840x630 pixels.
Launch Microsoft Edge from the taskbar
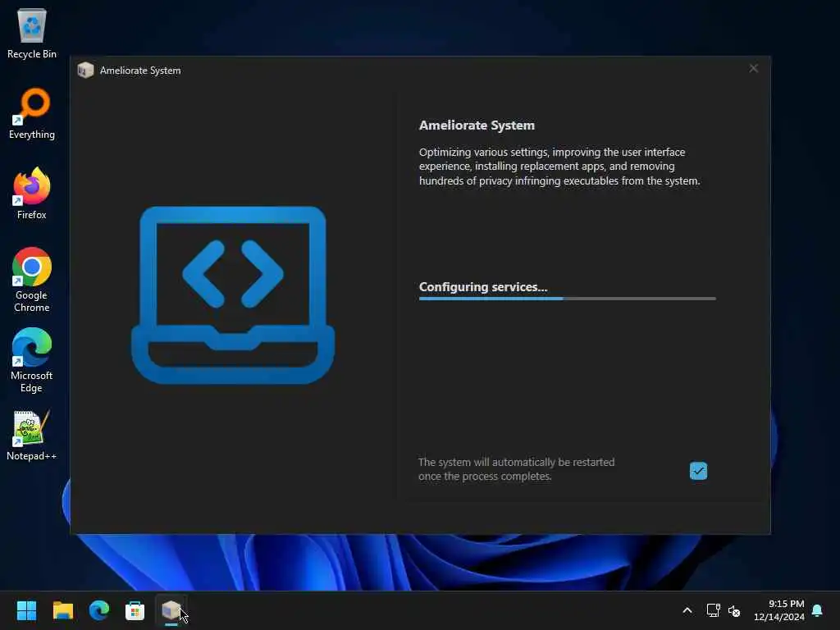point(99,610)
